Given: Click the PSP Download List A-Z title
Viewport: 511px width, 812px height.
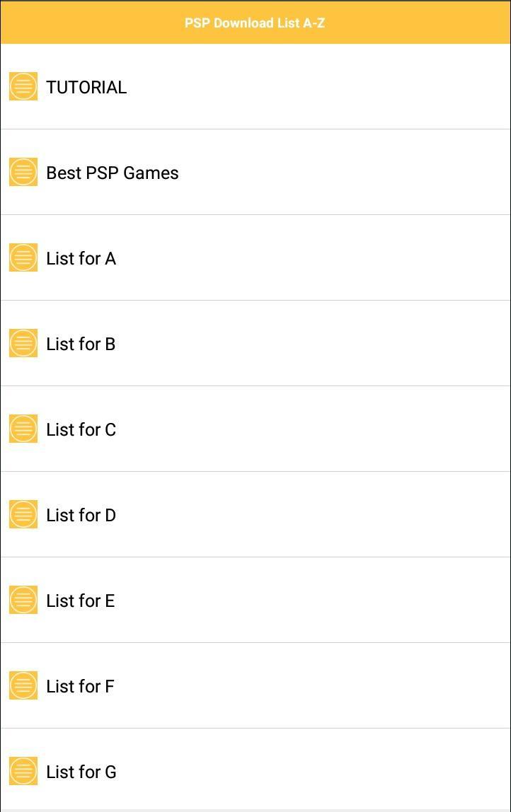Looking at the screenshot, I should click(x=255, y=23).
